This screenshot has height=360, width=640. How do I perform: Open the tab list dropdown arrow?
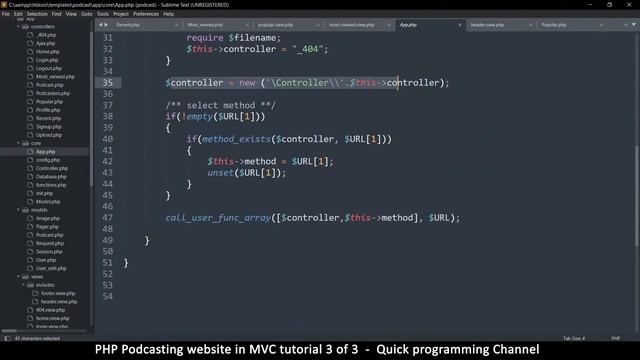(x=634, y=25)
